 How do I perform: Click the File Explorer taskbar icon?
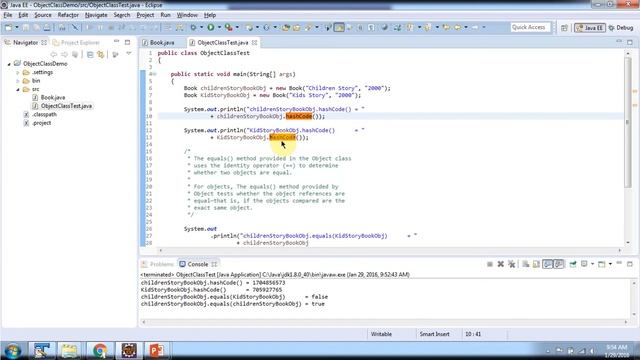coord(69,350)
